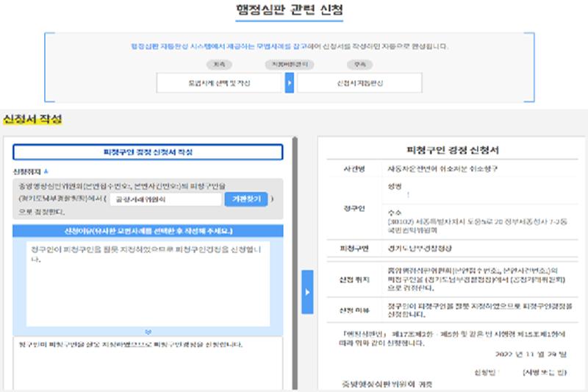Image resolution: width=588 pixels, height=392 pixels.
Task: Click the 행정심판 관련 신청 page title
Action: click(293, 11)
